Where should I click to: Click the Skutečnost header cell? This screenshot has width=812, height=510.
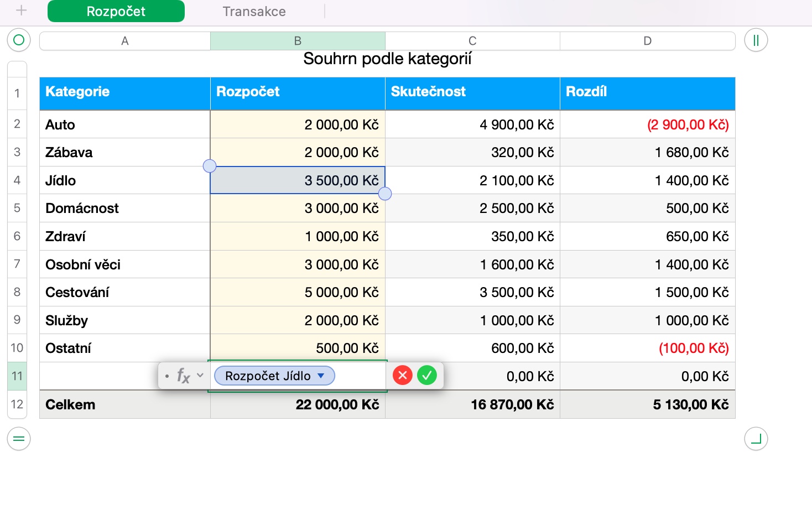(x=472, y=93)
